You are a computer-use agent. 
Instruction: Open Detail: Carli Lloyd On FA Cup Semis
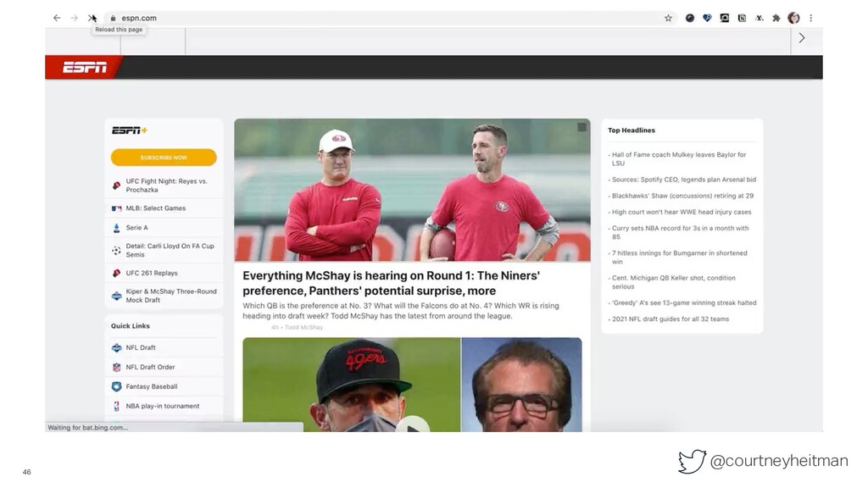point(170,251)
